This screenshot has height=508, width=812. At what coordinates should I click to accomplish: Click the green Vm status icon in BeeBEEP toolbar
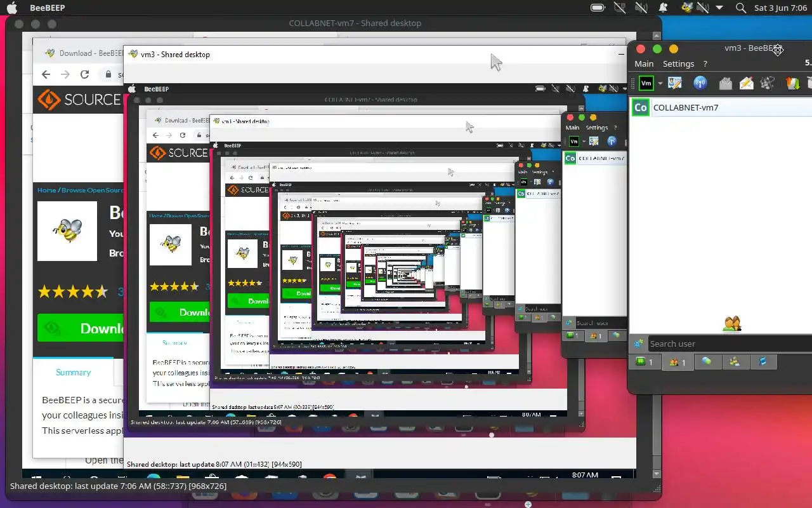coord(646,83)
